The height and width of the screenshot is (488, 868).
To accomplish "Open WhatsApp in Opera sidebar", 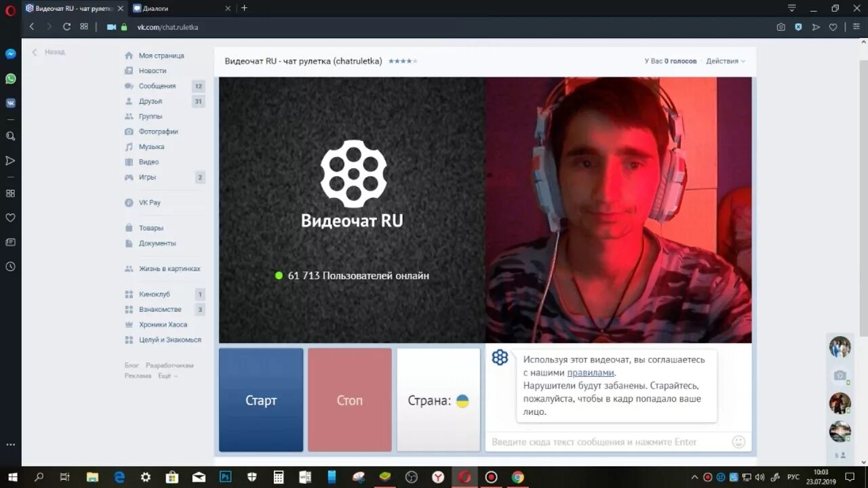I will pyautogui.click(x=10, y=79).
